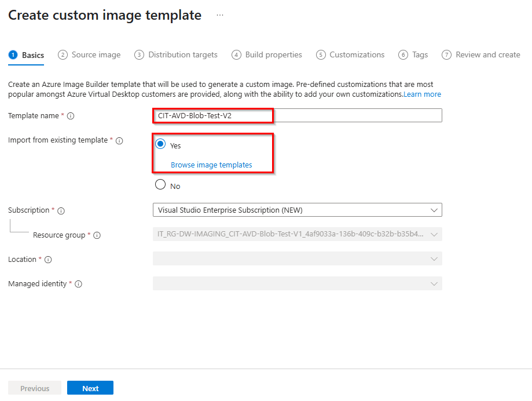Viewport: 532px width, 401px height.
Task: Open the Location info tooltip
Action: point(49,260)
